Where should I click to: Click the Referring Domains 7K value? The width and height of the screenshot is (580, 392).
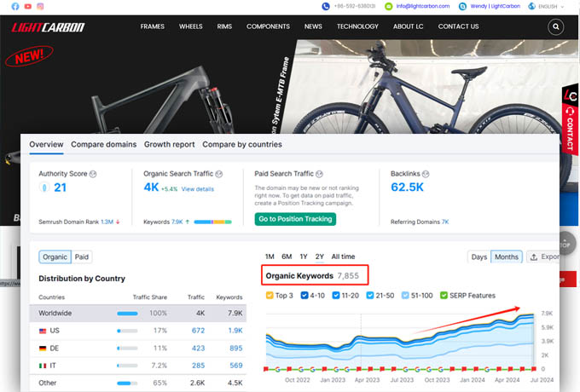click(445, 222)
